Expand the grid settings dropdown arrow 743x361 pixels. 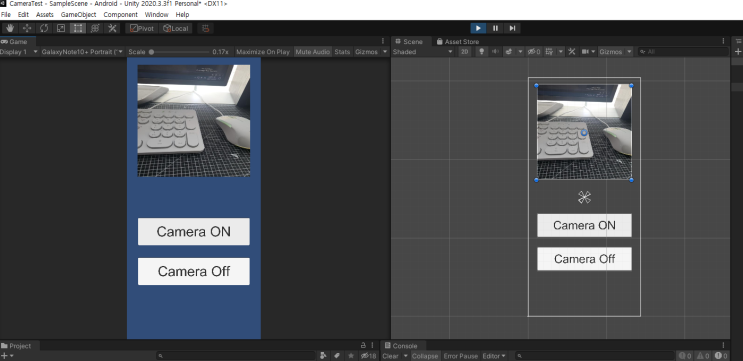561,52
